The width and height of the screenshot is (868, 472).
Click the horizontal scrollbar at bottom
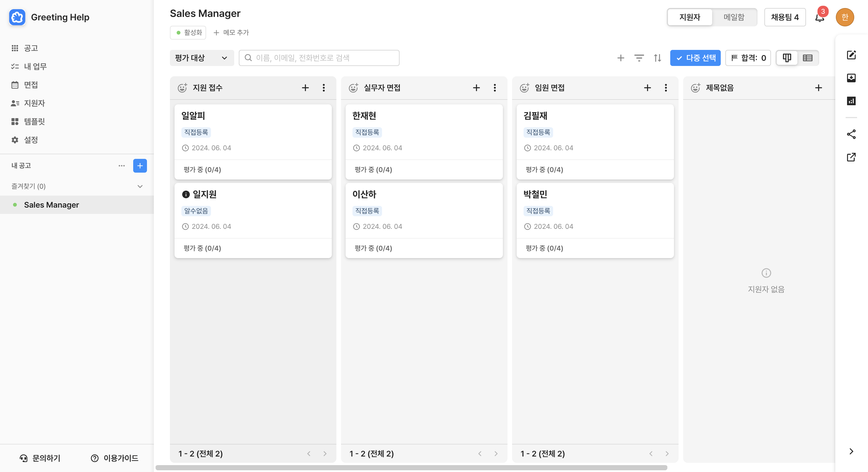(411, 468)
